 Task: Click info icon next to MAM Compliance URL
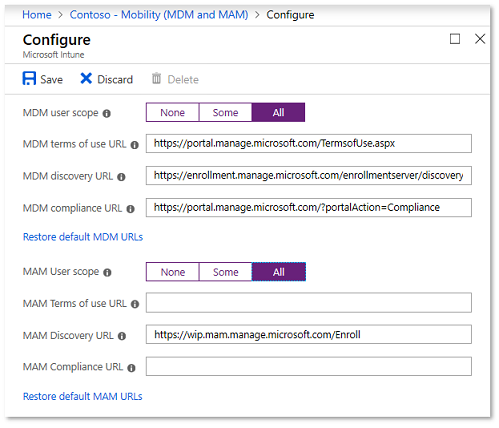(x=131, y=368)
